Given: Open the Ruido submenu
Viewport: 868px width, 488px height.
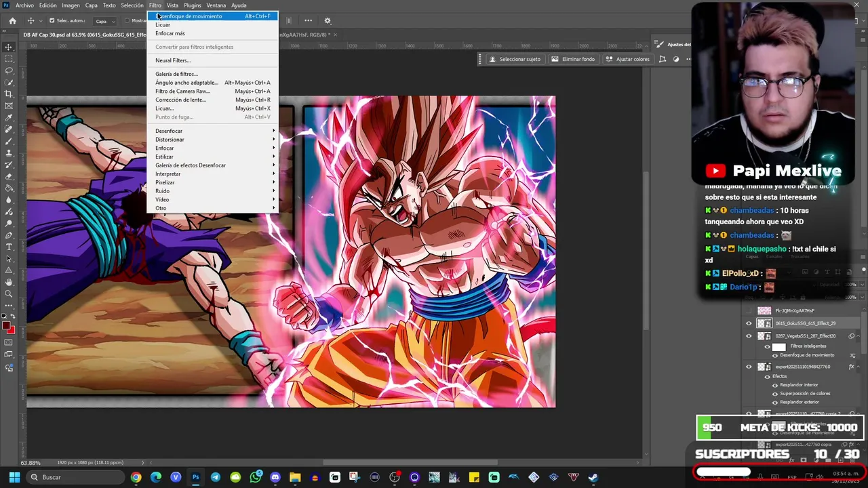Looking at the screenshot, I should (212, 191).
